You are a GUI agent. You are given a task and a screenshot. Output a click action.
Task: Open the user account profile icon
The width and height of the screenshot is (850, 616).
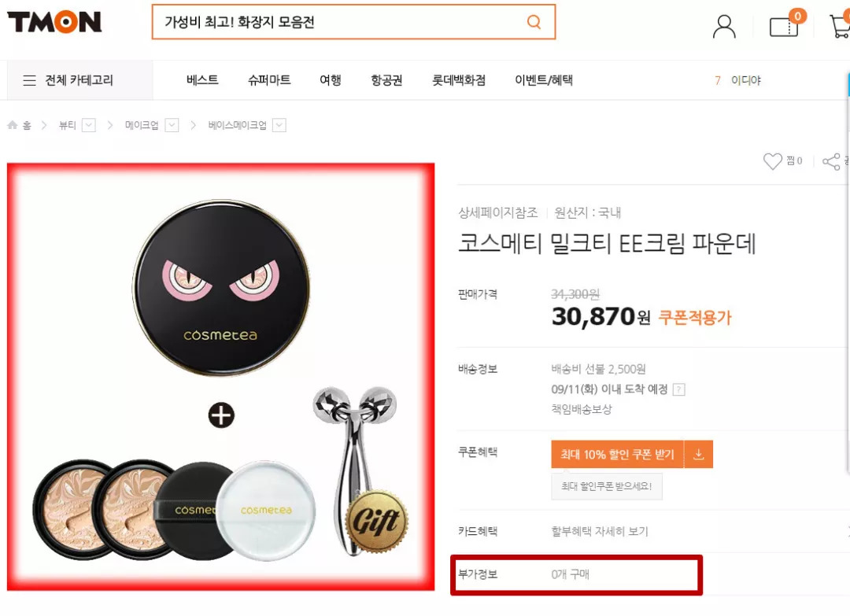(723, 25)
